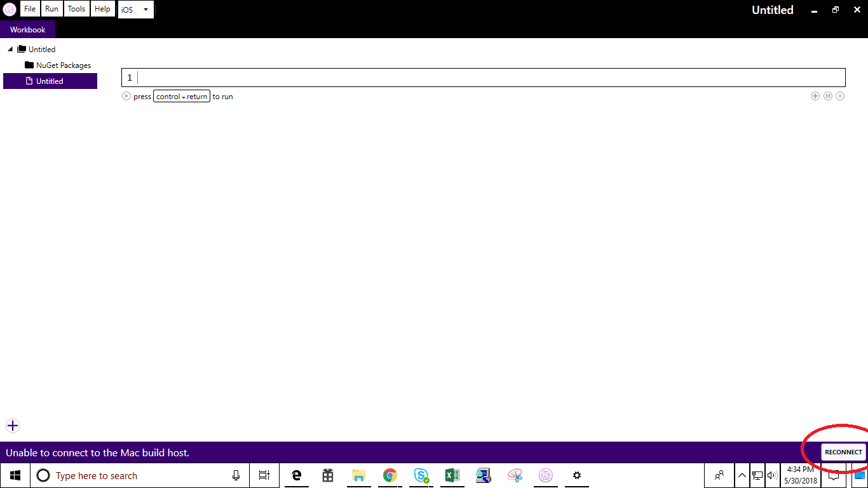The height and width of the screenshot is (488, 868).
Task: Delete the cell using the circled X icon
Action: click(x=840, y=96)
